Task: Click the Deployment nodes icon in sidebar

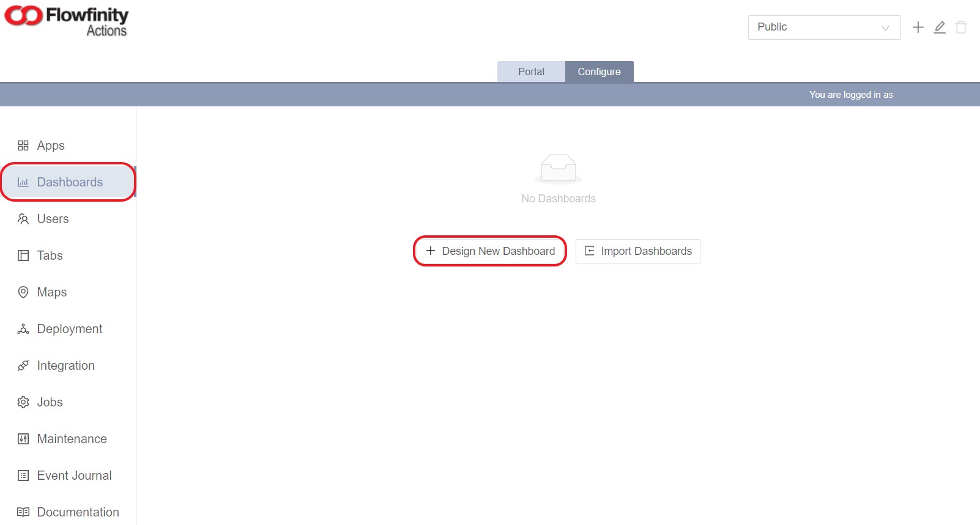Action: point(23,329)
